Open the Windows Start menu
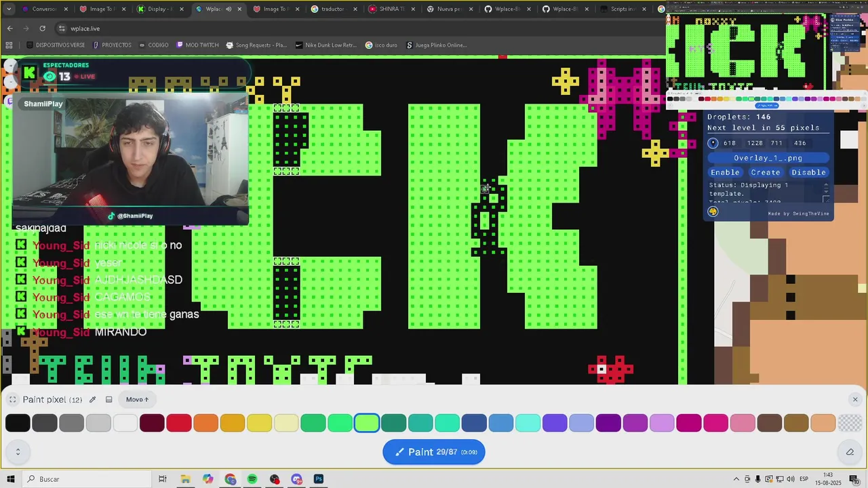868x488 pixels. (x=11, y=479)
